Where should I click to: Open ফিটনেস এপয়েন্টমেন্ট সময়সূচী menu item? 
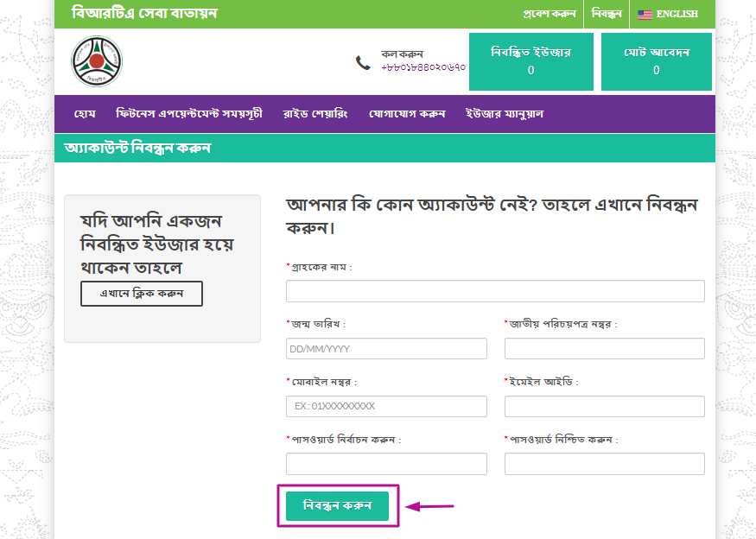click(188, 114)
